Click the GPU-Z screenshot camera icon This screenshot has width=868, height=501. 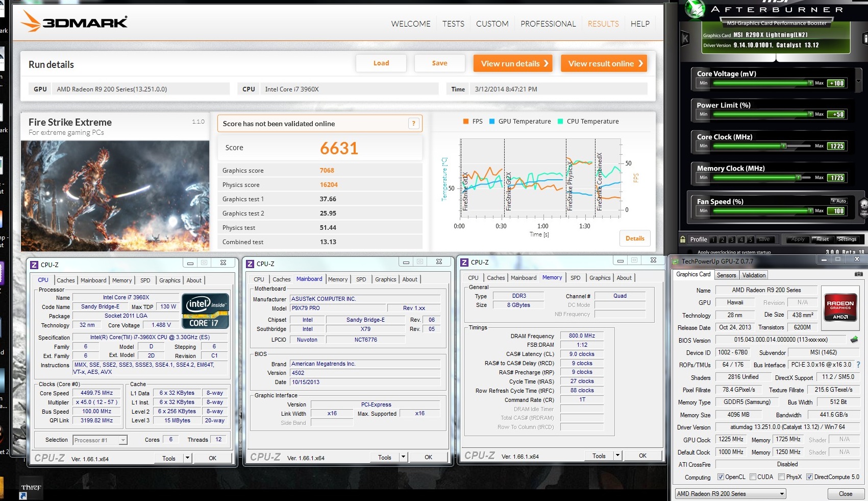click(x=859, y=274)
